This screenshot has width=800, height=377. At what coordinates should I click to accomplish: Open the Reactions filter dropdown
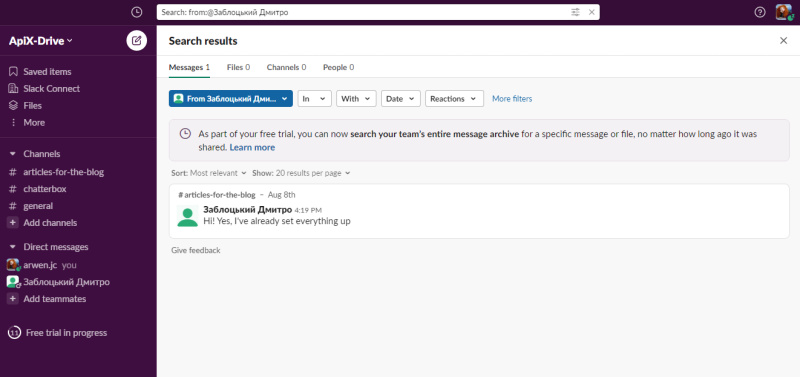[x=454, y=98]
